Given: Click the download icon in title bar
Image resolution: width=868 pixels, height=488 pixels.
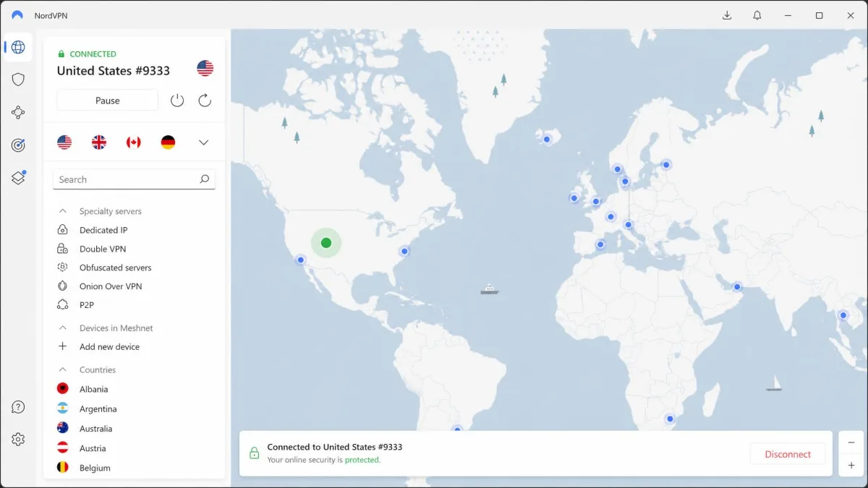Looking at the screenshot, I should (x=727, y=15).
